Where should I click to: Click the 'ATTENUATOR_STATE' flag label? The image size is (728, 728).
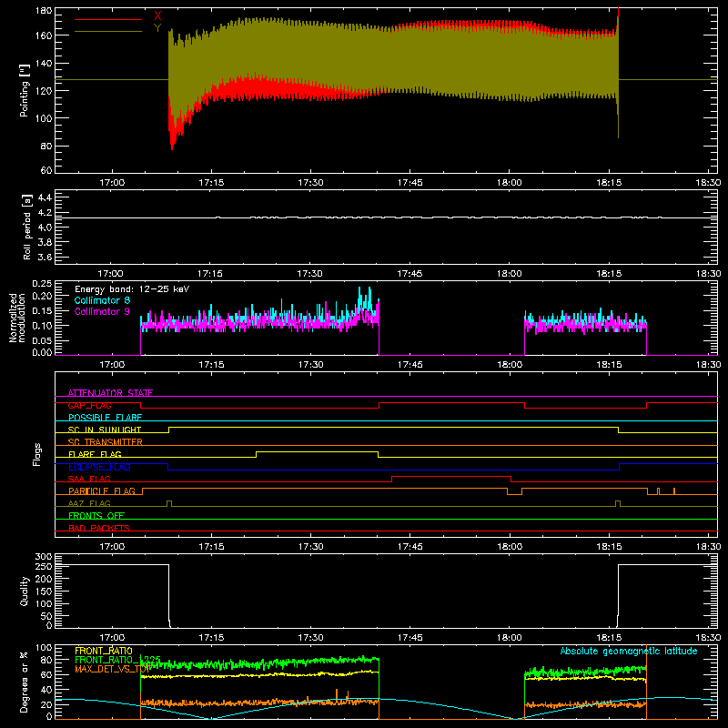[110, 393]
